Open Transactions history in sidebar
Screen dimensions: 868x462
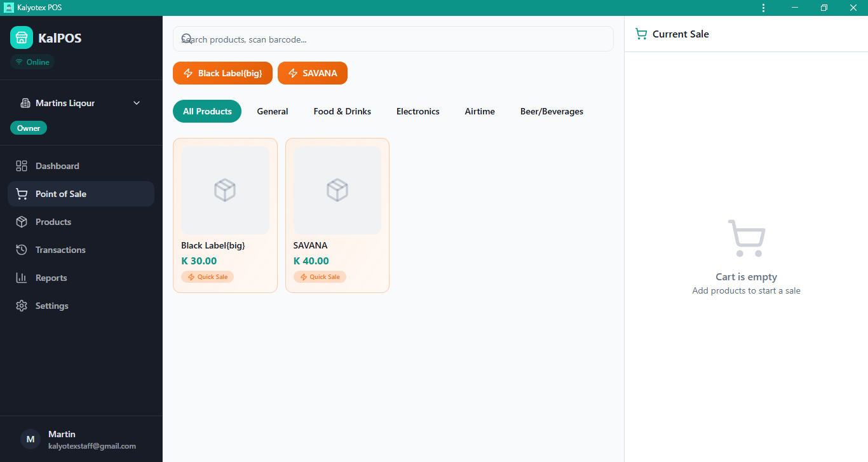(60, 250)
